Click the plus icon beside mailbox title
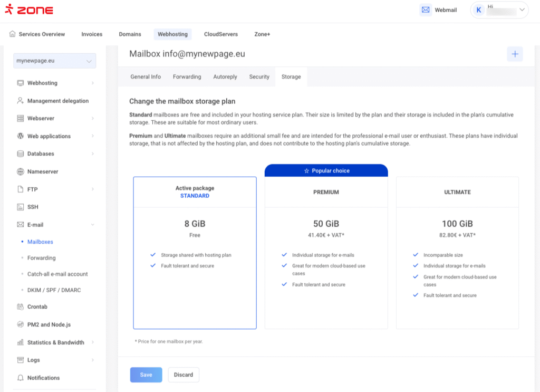 515,54
